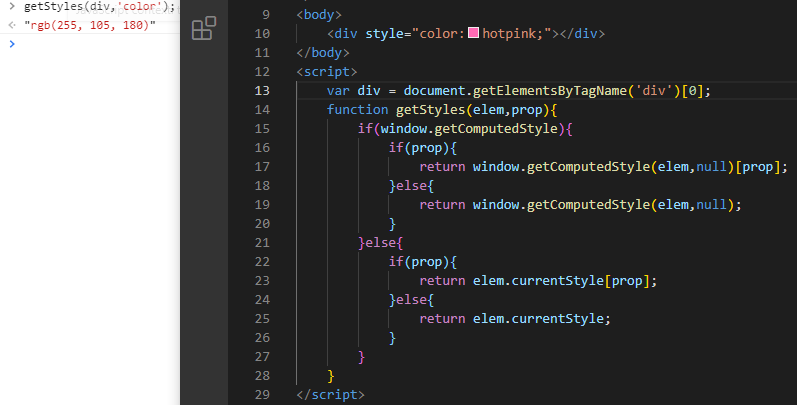
Task: Click line number 28 in the gutter
Action: coord(262,376)
